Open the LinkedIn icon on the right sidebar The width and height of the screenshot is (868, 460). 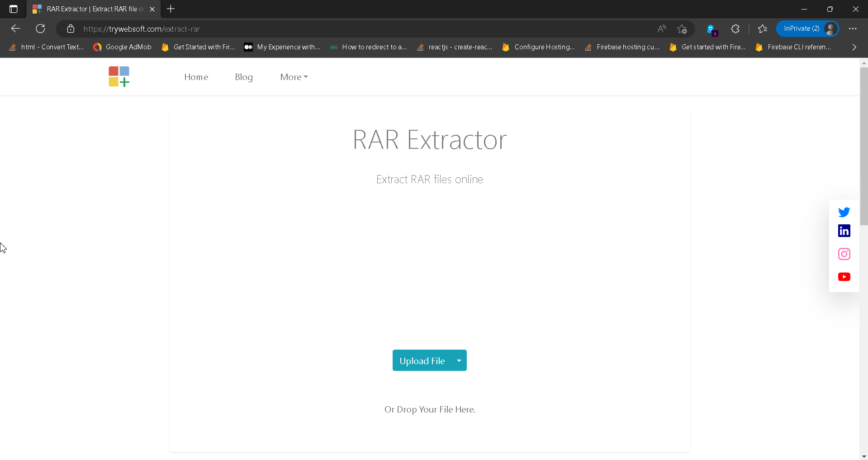[x=844, y=231]
